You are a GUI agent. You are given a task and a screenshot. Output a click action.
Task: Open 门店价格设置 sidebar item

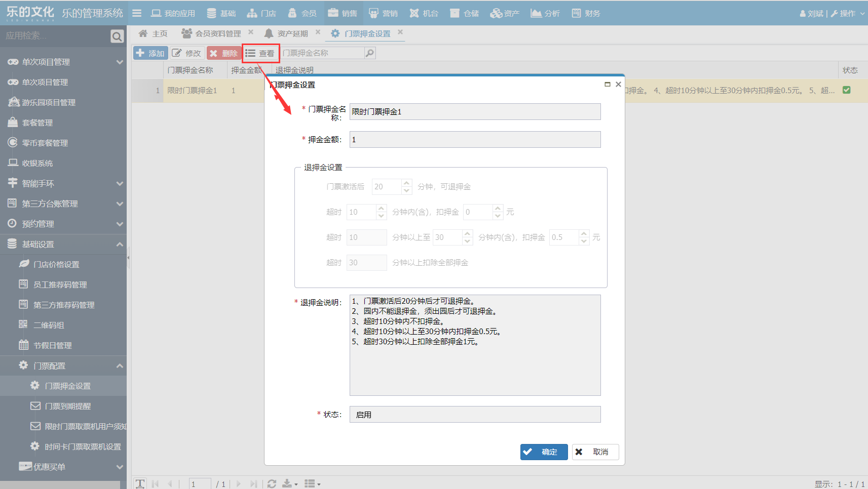[x=63, y=264]
